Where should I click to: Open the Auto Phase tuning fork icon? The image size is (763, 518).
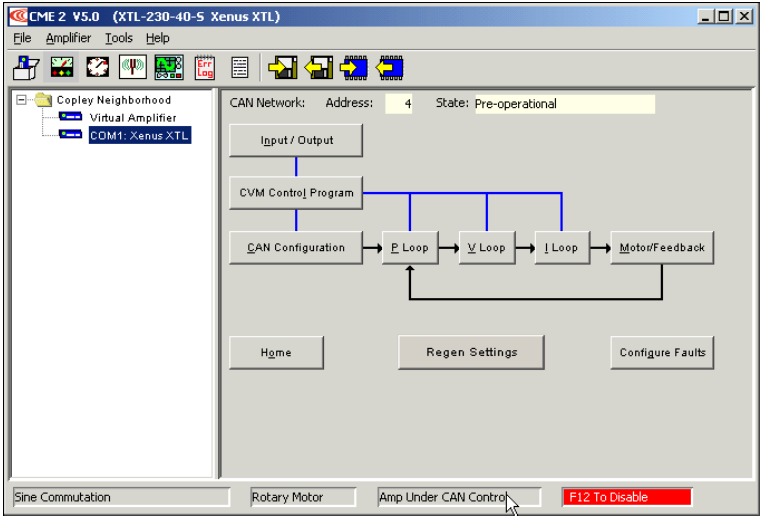point(133,67)
